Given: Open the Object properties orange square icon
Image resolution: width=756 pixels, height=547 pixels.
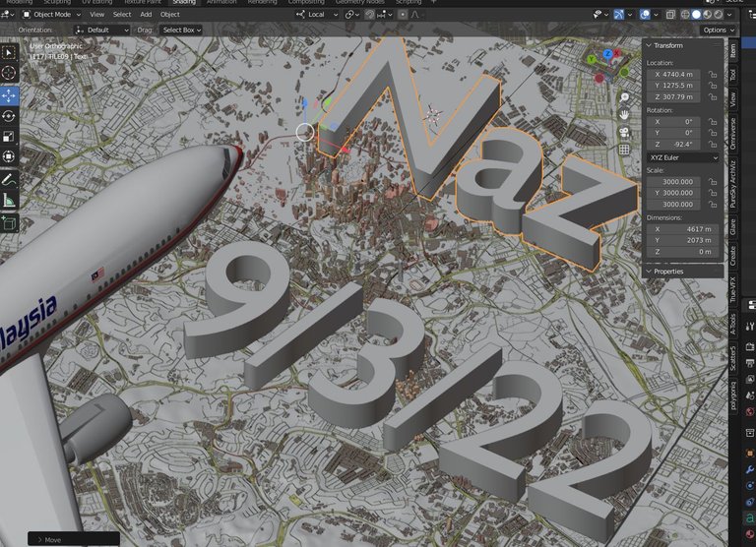Looking at the screenshot, I should click(x=750, y=453).
